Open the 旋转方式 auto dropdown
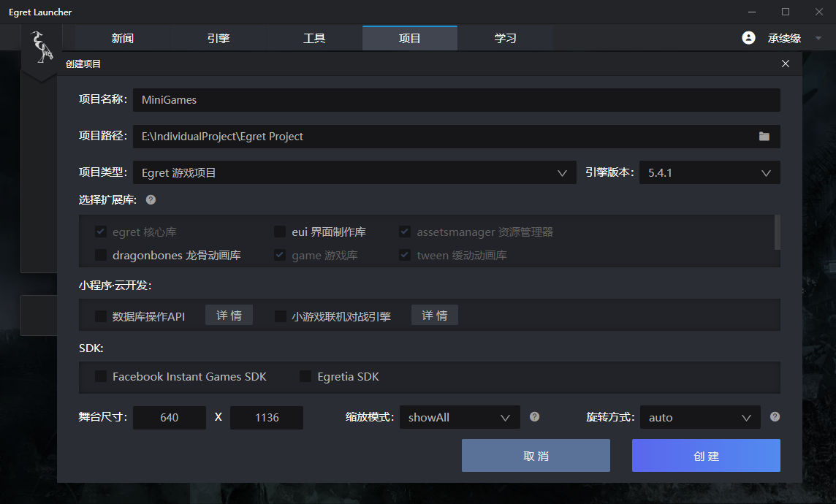The image size is (836, 504). pyautogui.click(x=701, y=417)
